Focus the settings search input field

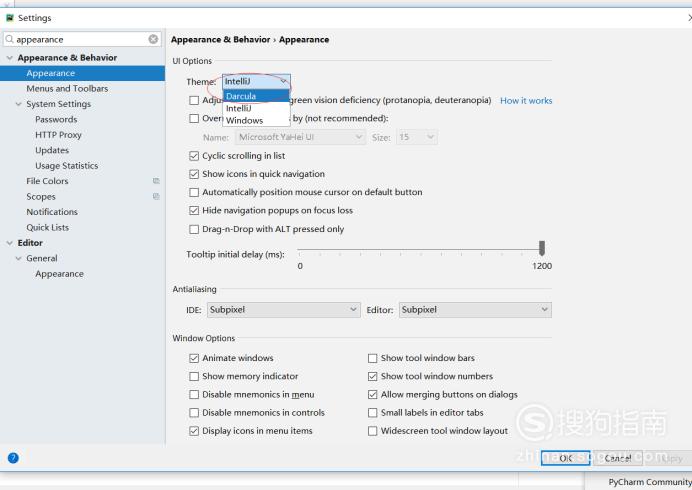pos(82,39)
